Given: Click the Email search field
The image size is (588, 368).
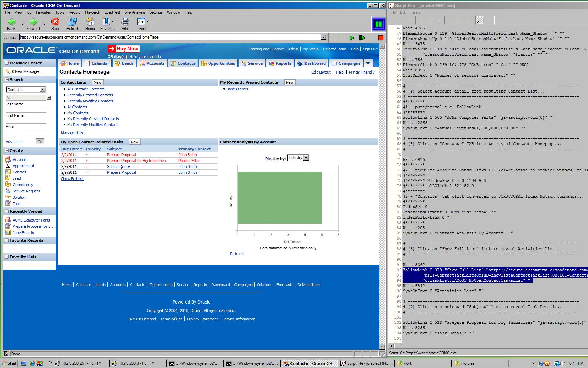Looking at the screenshot, I should (26, 132).
